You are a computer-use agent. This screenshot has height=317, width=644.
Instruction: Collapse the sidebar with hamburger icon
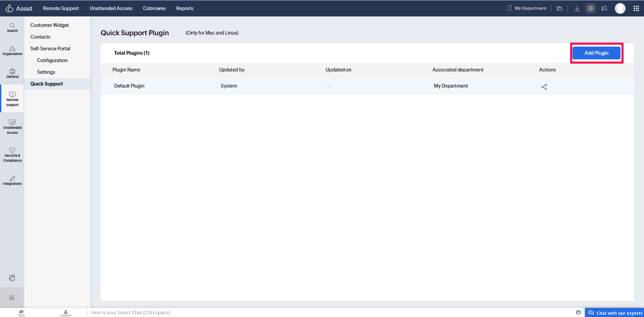[x=12, y=298]
